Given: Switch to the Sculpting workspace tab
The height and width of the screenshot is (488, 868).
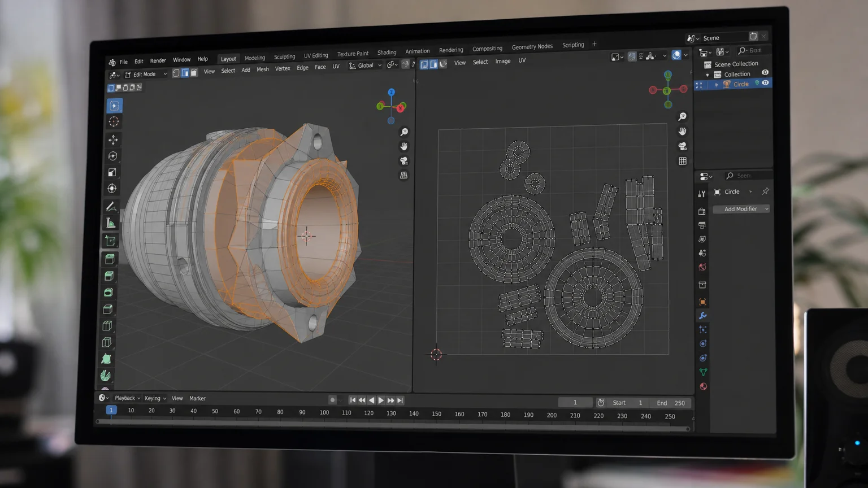Looking at the screenshot, I should (284, 56).
